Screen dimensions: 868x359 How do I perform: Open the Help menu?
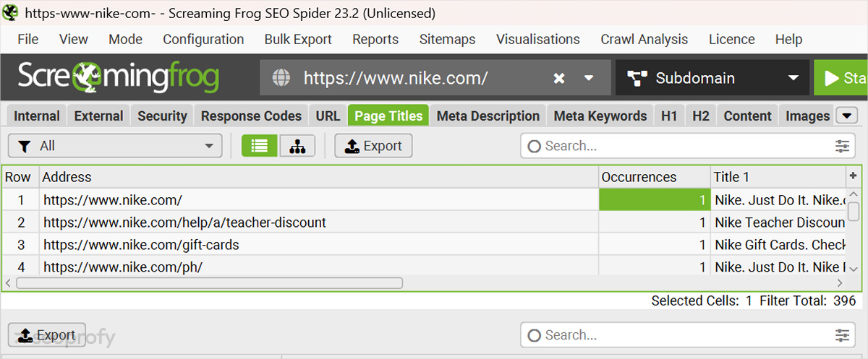(788, 40)
